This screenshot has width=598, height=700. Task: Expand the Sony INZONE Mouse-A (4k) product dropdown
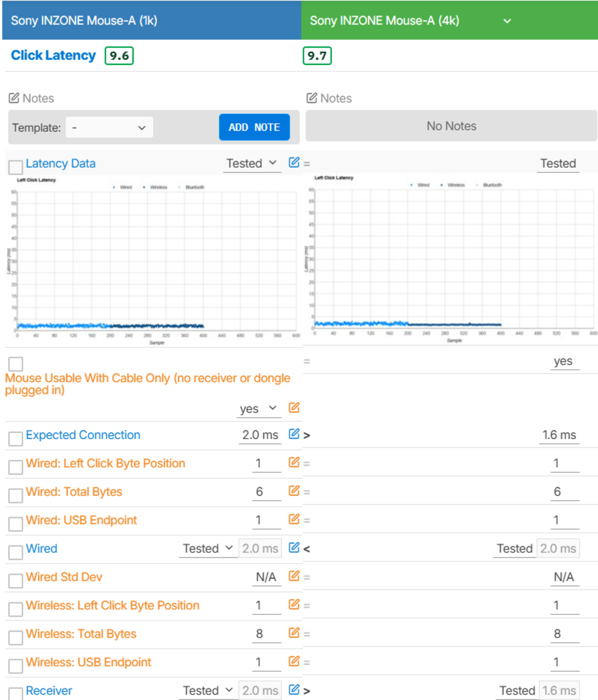[x=507, y=21]
